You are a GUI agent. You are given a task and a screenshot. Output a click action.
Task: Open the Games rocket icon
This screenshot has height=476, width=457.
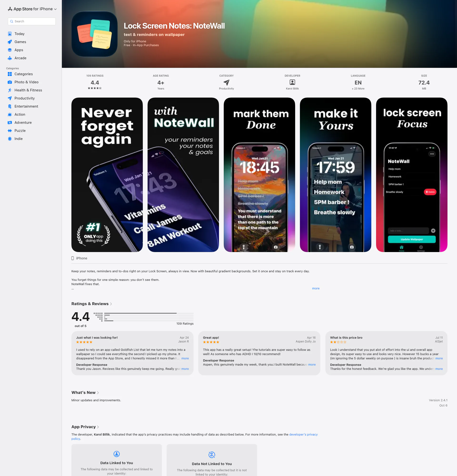pos(10,42)
